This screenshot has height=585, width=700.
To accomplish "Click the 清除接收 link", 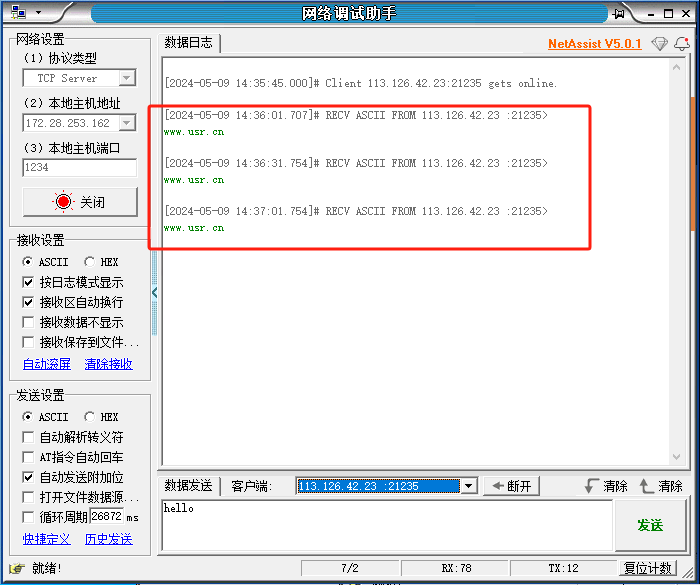I will [x=108, y=364].
